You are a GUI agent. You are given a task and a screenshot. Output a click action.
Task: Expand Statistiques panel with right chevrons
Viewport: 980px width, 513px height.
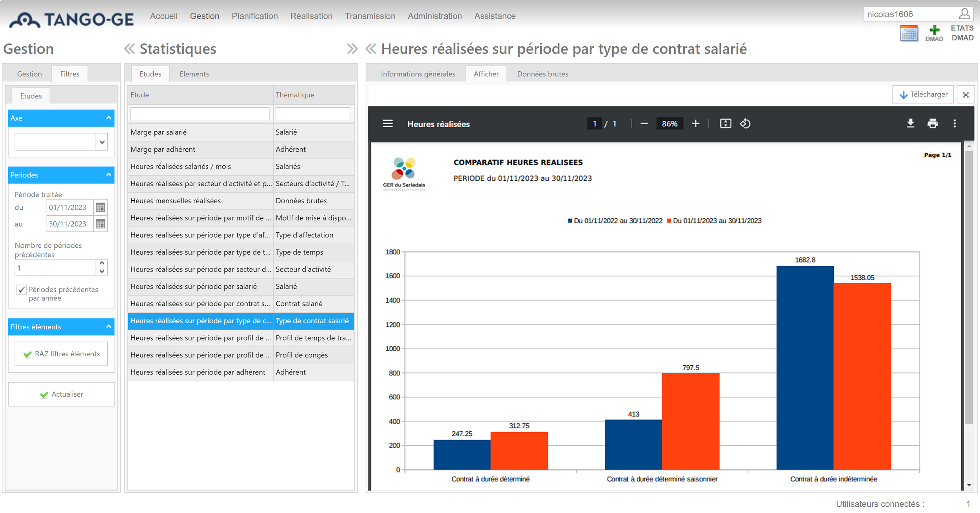pyautogui.click(x=352, y=49)
